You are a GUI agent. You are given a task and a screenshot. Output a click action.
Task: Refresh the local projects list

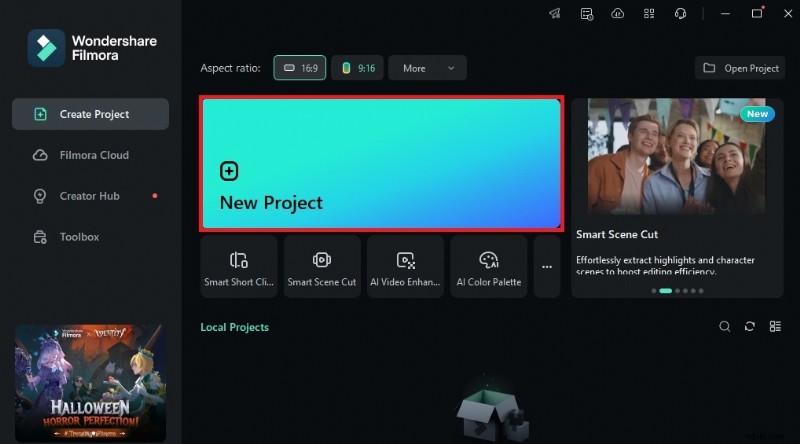pos(750,327)
